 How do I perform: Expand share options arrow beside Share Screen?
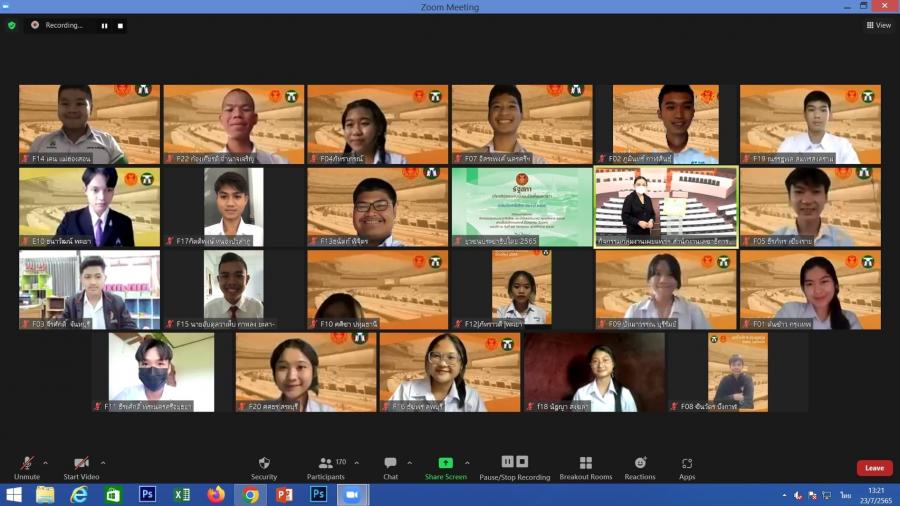(470, 463)
